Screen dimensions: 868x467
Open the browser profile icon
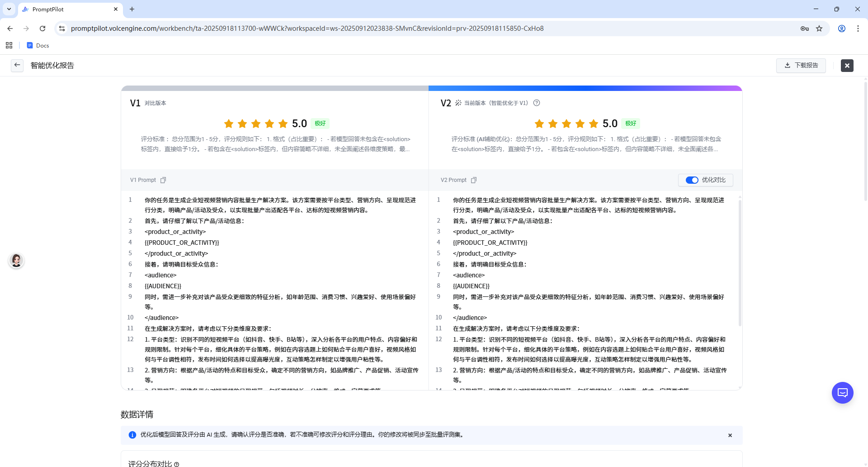842,29
